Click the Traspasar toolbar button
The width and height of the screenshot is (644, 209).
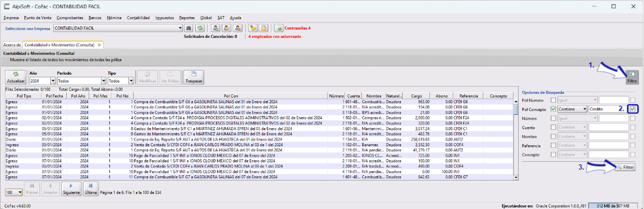tap(194, 77)
